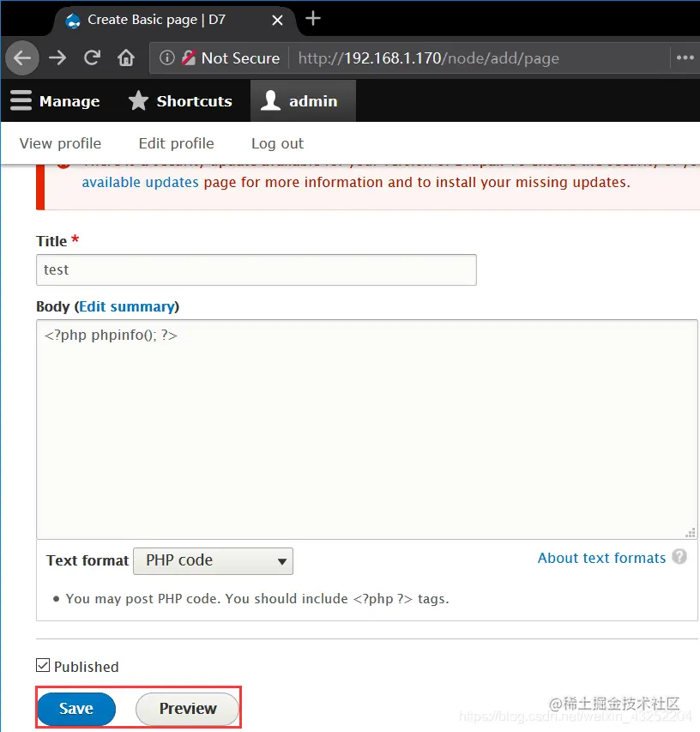This screenshot has height=732, width=700.
Task: Close the Create Basic page tab
Action: (277, 20)
